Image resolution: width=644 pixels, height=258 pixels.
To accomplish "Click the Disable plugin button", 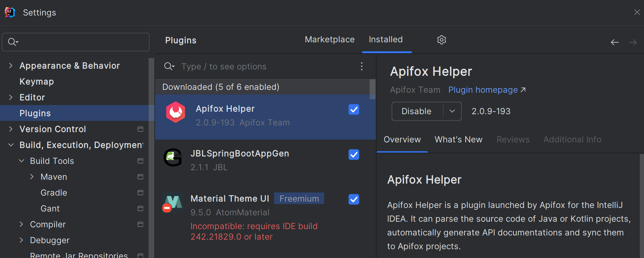I will [x=417, y=111].
